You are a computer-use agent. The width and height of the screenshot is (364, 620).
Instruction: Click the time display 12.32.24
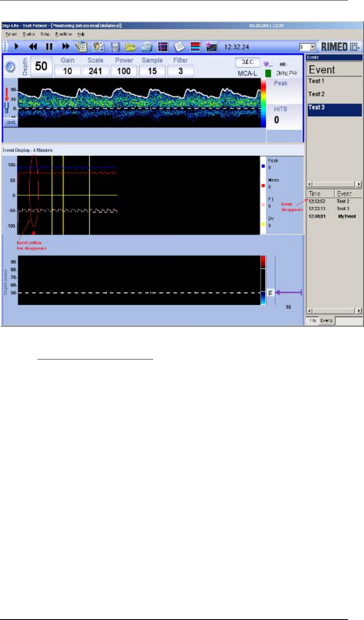coord(236,47)
